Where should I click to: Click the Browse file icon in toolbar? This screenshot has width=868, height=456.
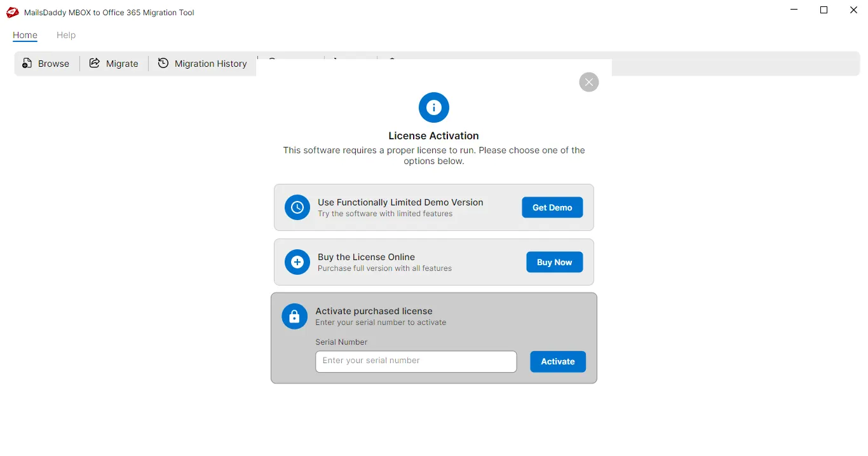pyautogui.click(x=27, y=64)
